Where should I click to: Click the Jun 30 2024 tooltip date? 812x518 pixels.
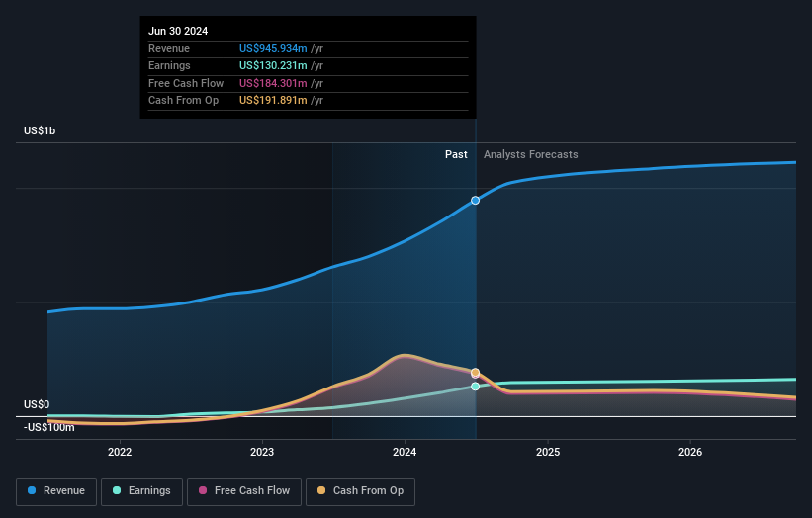[x=178, y=31]
